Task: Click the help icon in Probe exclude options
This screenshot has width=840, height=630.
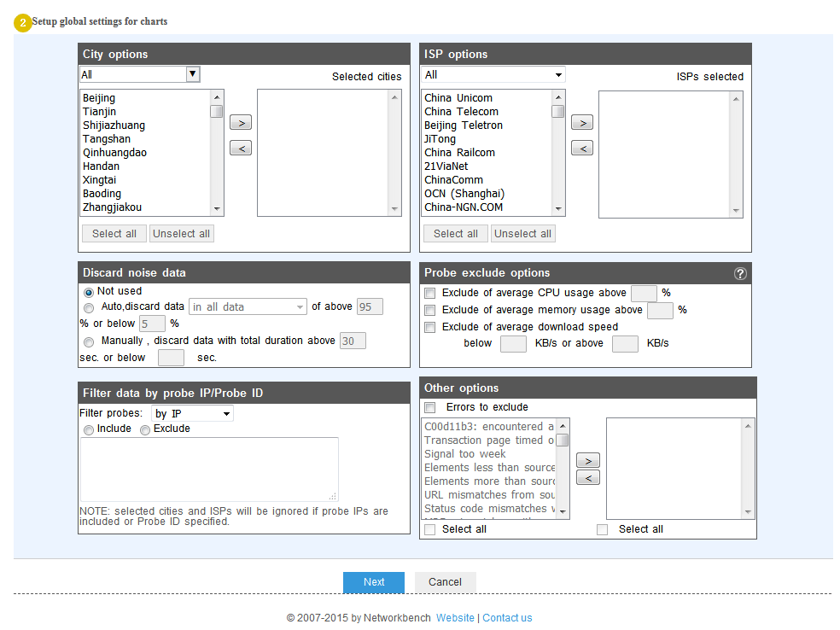Action: click(740, 273)
